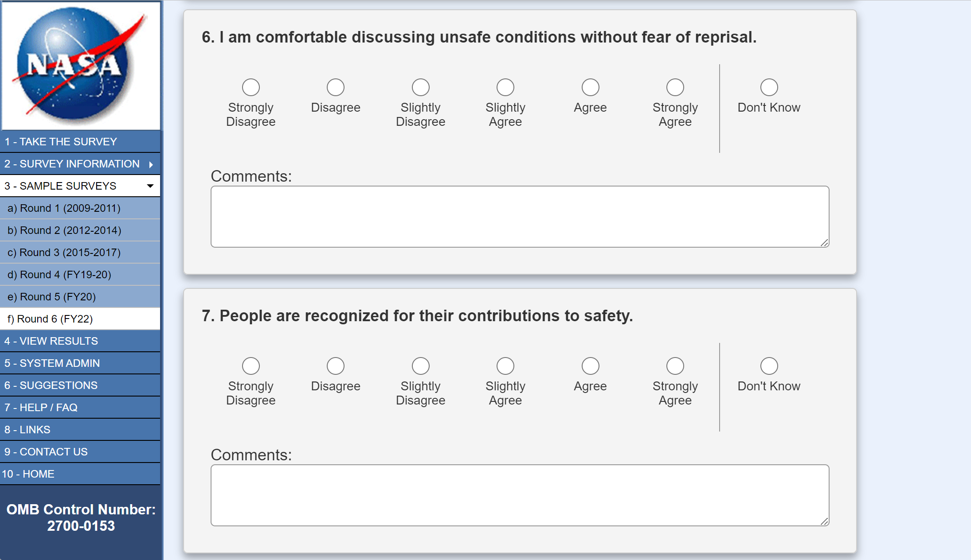Select Disagree for question 7
This screenshot has height=560, width=971.
336,366
